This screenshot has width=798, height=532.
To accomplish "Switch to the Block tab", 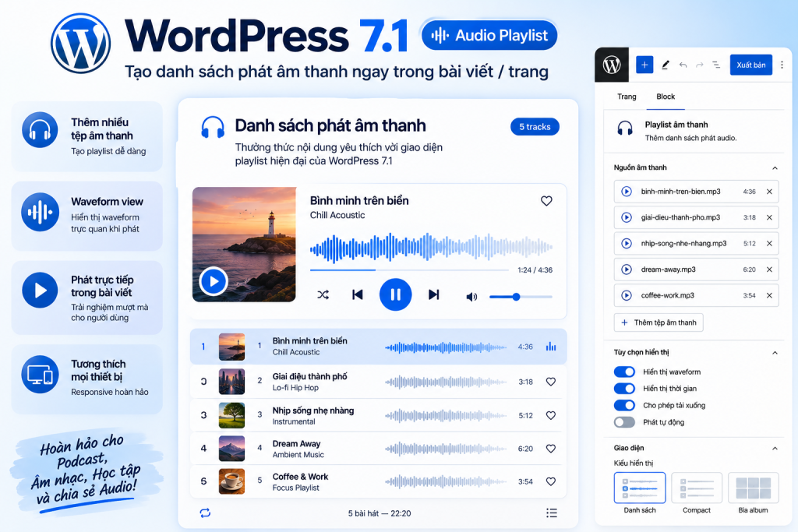I will click(x=666, y=96).
